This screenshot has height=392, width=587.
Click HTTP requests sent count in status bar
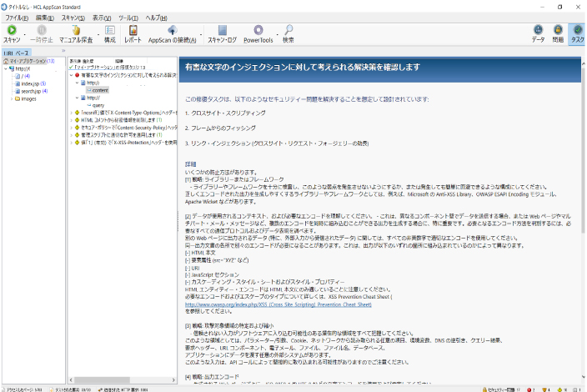click(x=123, y=389)
